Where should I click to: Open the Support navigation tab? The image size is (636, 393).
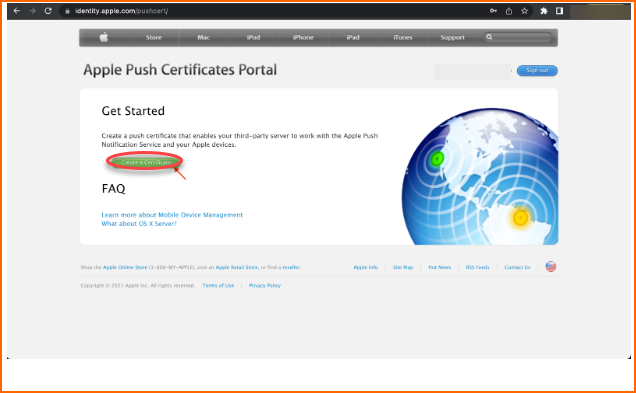[x=453, y=37]
